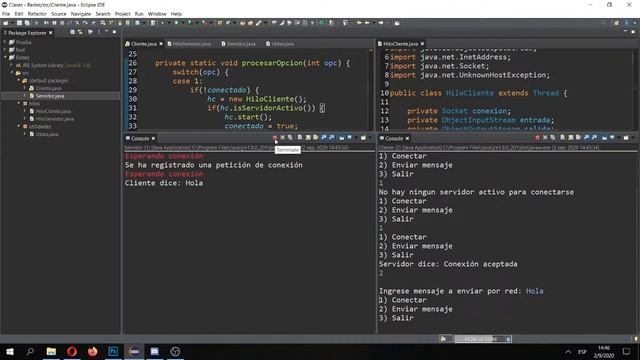
Task: Toggle Word Wrap in right console
Action: (578, 138)
